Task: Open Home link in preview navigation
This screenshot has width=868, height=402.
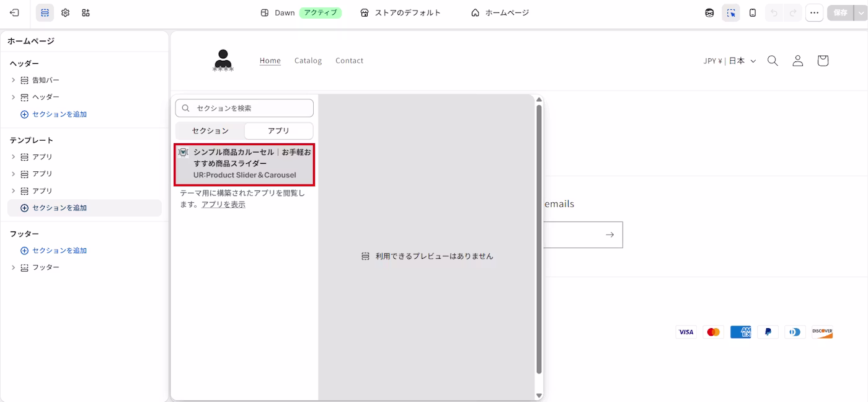Action: pos(270,61)
